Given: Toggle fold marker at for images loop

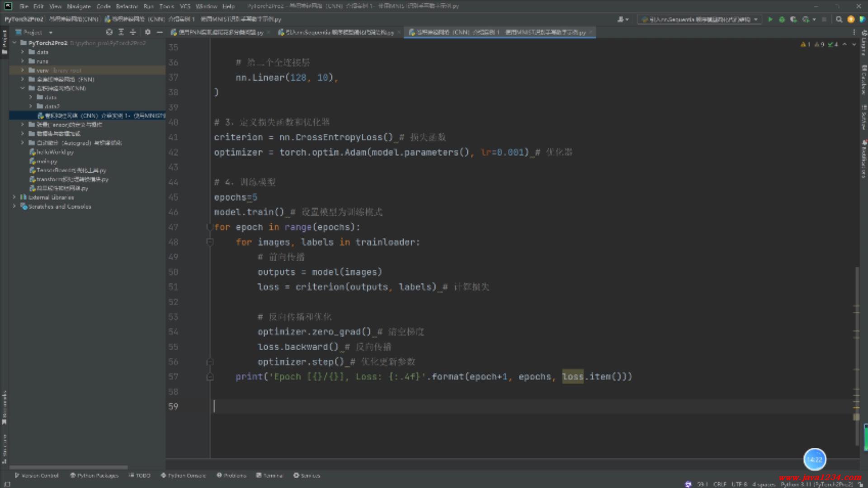Looking at the screenshot, I should (x=210, y=242).
